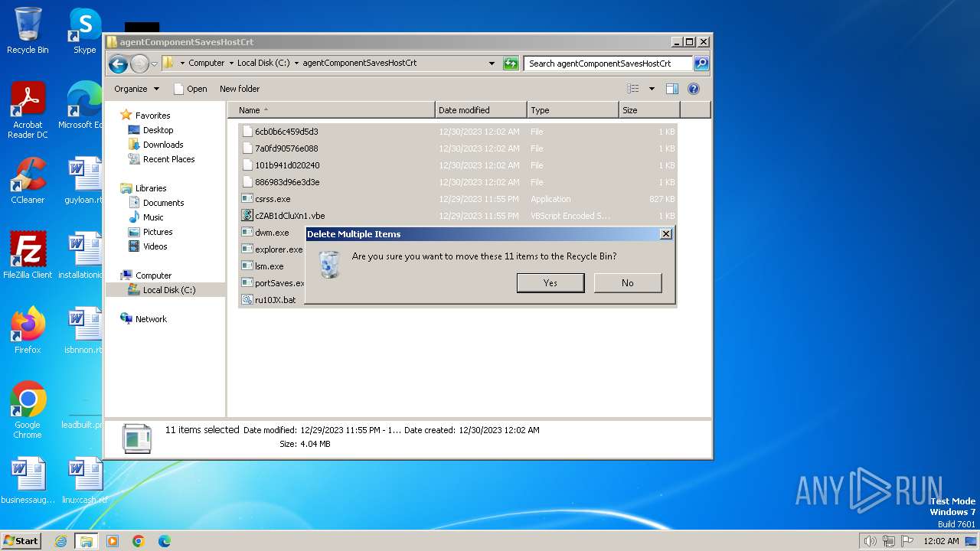Select Network in the navigation pane
The height and width of the screenshot is (551, 980).
tap(151, 319)
